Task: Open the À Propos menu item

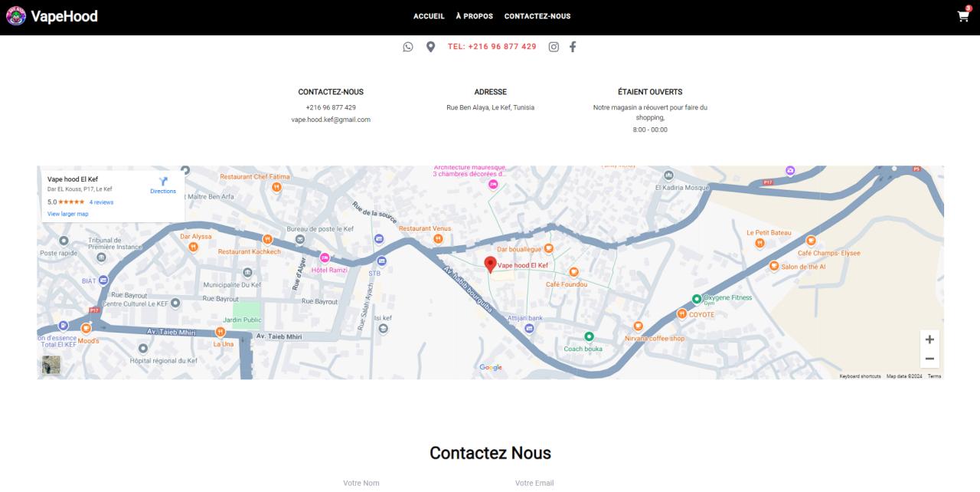Action: (474, 16)
